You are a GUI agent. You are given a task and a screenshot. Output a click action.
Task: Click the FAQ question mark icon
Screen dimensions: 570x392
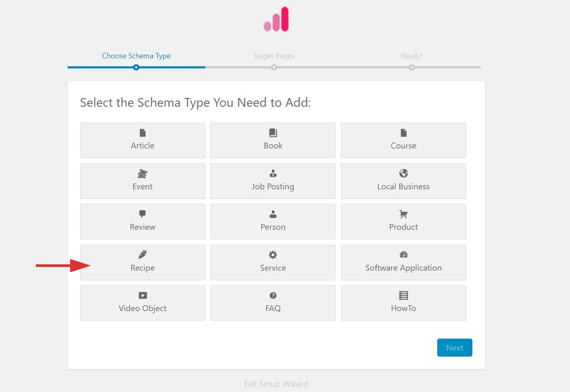coord(272,295)
